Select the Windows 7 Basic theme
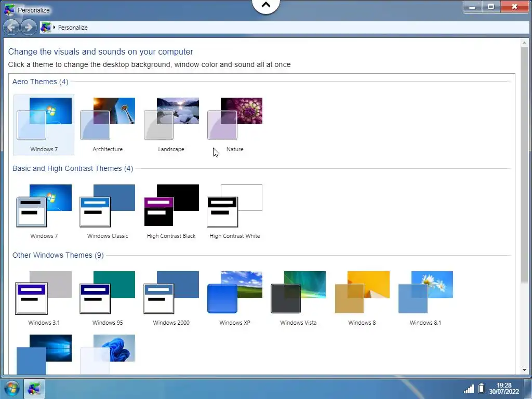The width and height of the screenshot is (532, 399). (44, 212)
